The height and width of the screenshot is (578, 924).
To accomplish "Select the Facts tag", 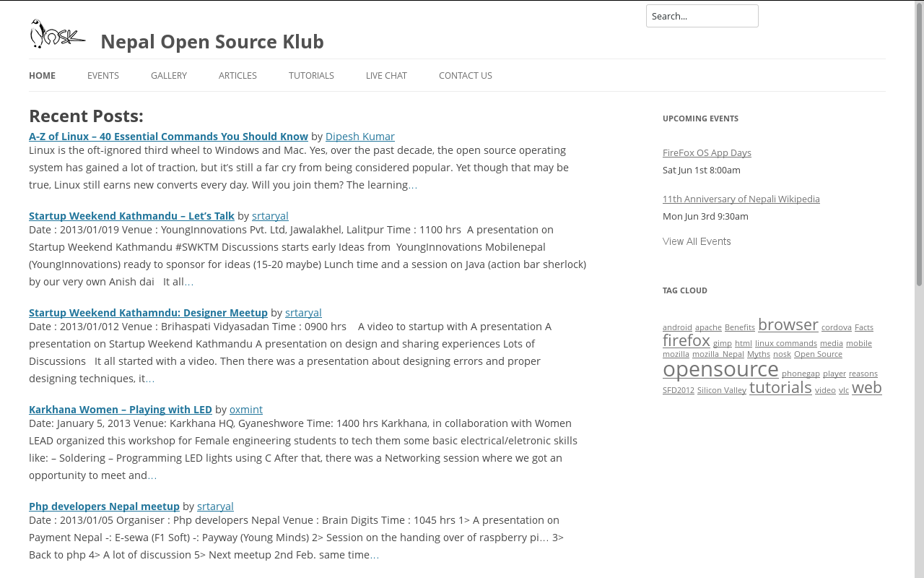I will pos(864,327).
